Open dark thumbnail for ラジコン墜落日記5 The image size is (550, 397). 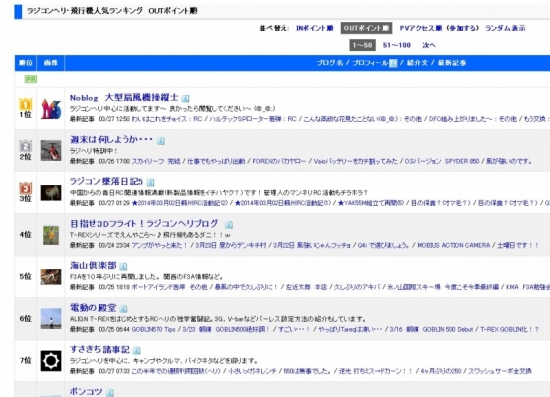51,193
